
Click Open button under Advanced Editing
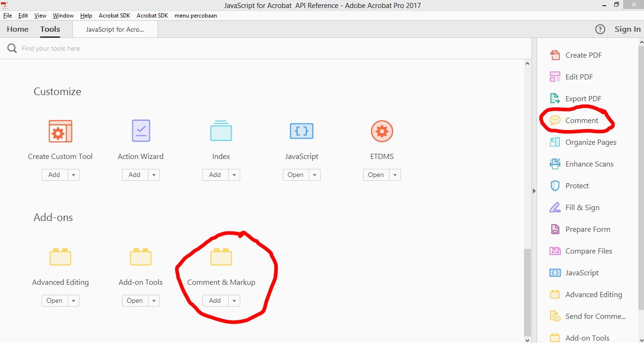[54, 300]
